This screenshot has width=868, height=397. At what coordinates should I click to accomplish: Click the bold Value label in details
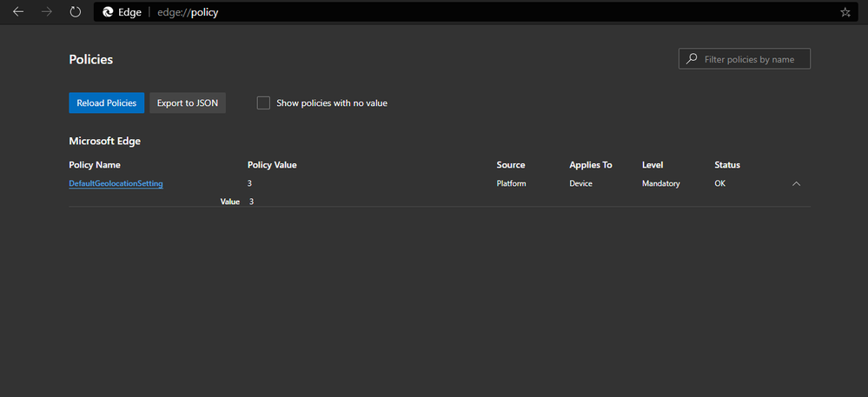click(229, 202)
